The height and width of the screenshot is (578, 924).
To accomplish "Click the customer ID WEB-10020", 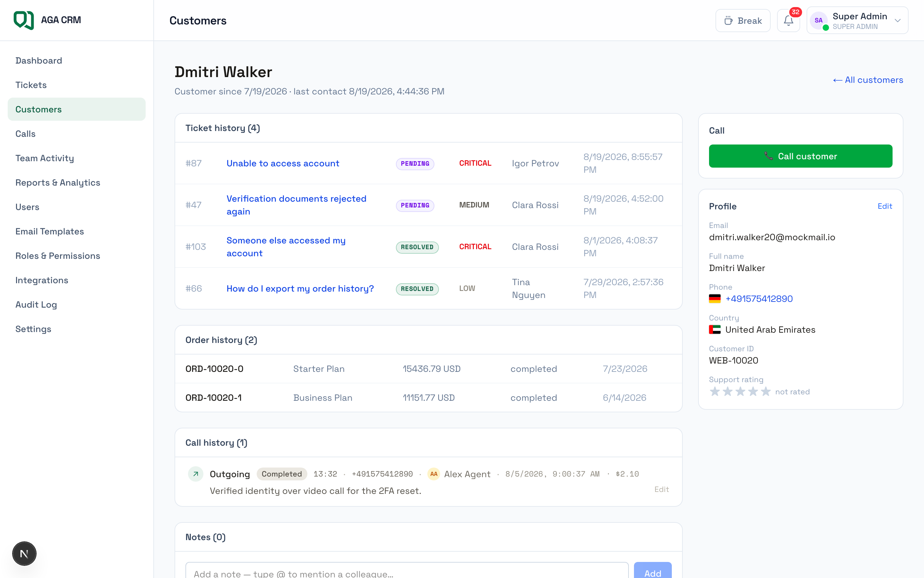I will 733,361.
